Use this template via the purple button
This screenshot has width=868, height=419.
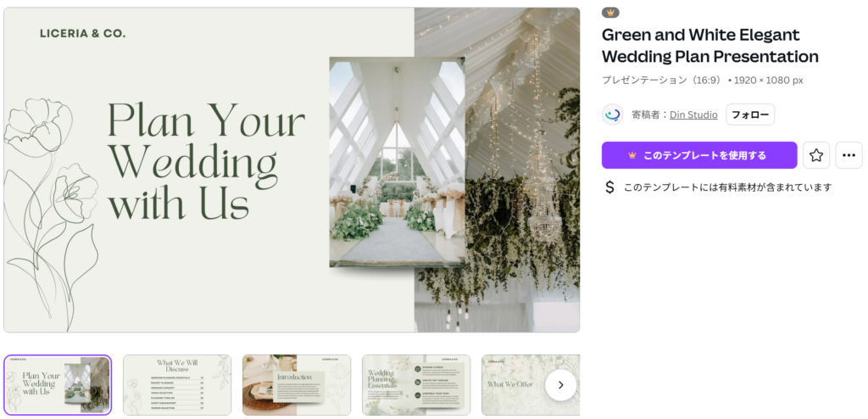(x=699, y=155)
